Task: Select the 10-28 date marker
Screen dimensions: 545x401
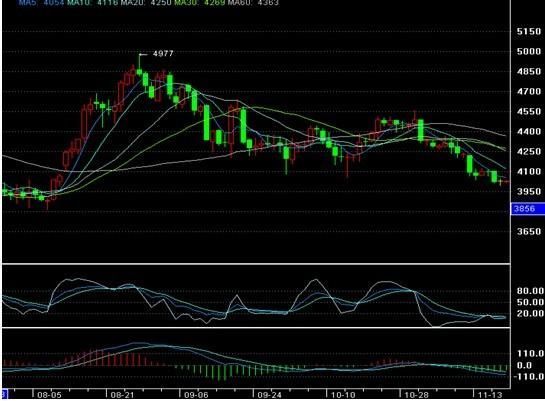Action: 416,395
